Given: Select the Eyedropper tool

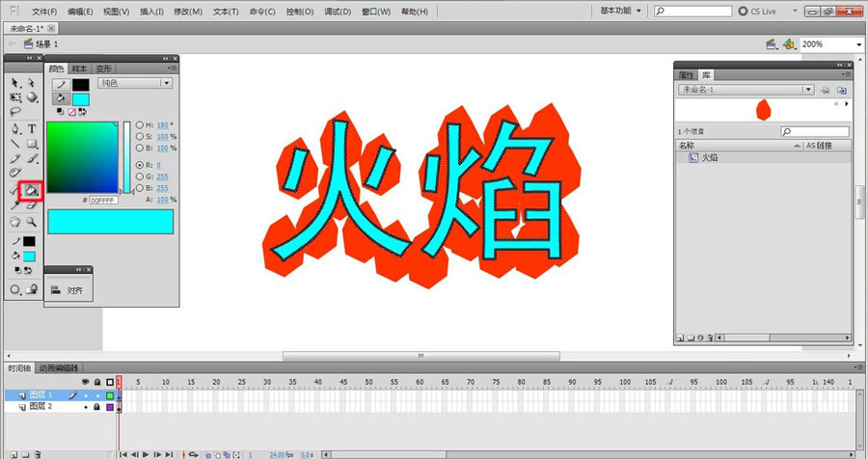Looking at the screenshot, I should (15, 205).
